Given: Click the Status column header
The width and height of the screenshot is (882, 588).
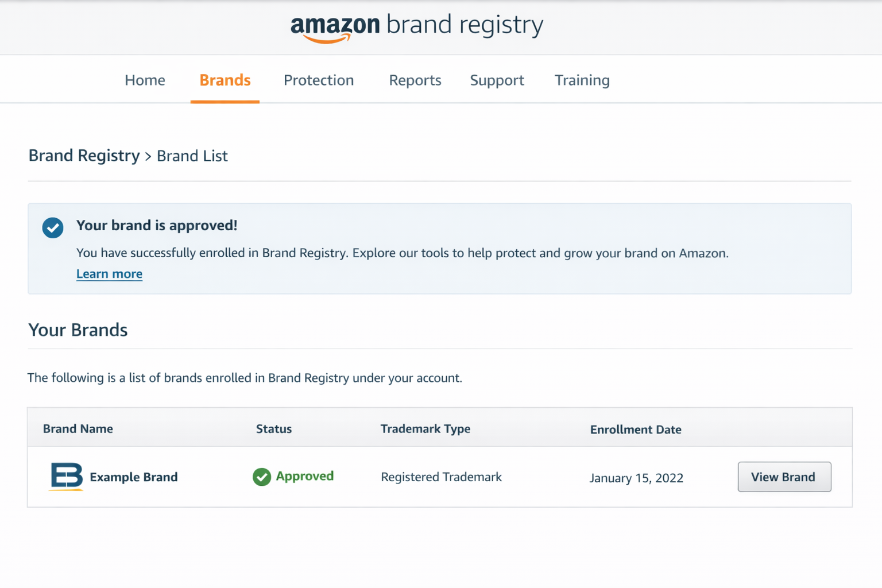Looking at the screenshot, I should [273, 429].
